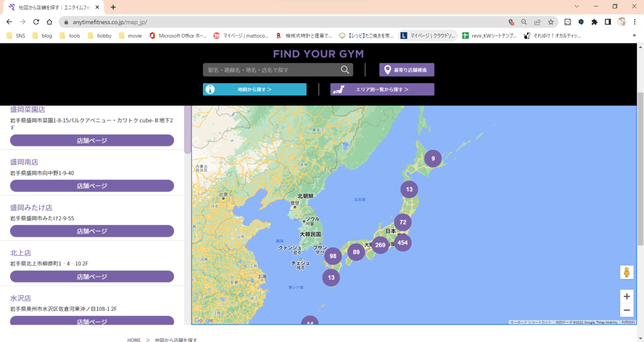The width and height of the screenshot is (644, 342).
Task: Click the キーボード ショートカット map link
Action: 531,322
